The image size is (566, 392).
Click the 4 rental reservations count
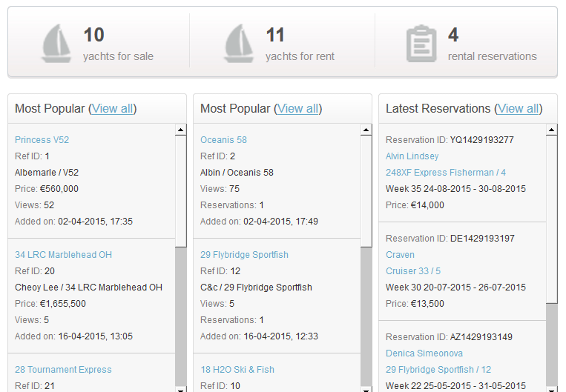(453, 35)
